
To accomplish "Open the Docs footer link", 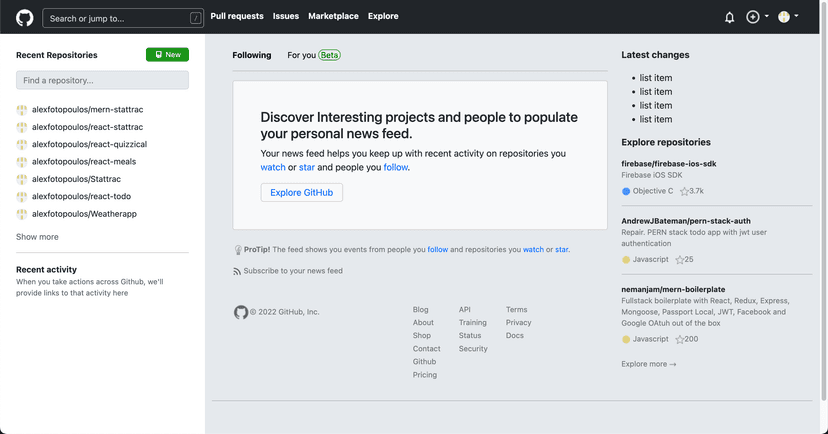I will 514,335.
